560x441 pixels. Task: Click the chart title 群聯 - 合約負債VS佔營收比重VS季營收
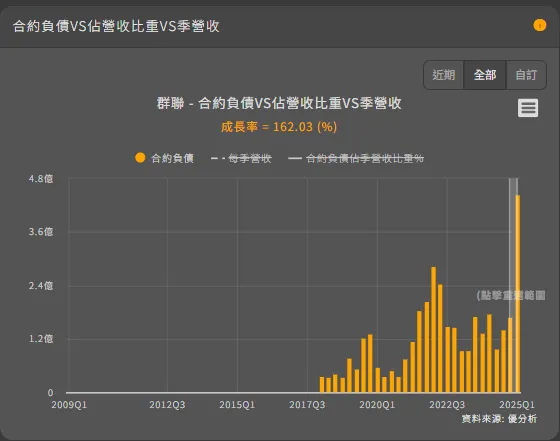point(279,103)
